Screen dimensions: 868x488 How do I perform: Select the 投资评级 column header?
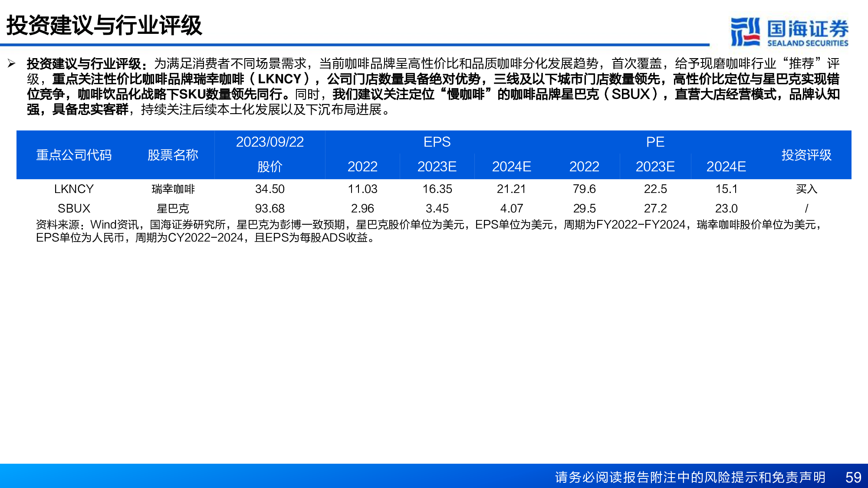[x=806, y=155]
